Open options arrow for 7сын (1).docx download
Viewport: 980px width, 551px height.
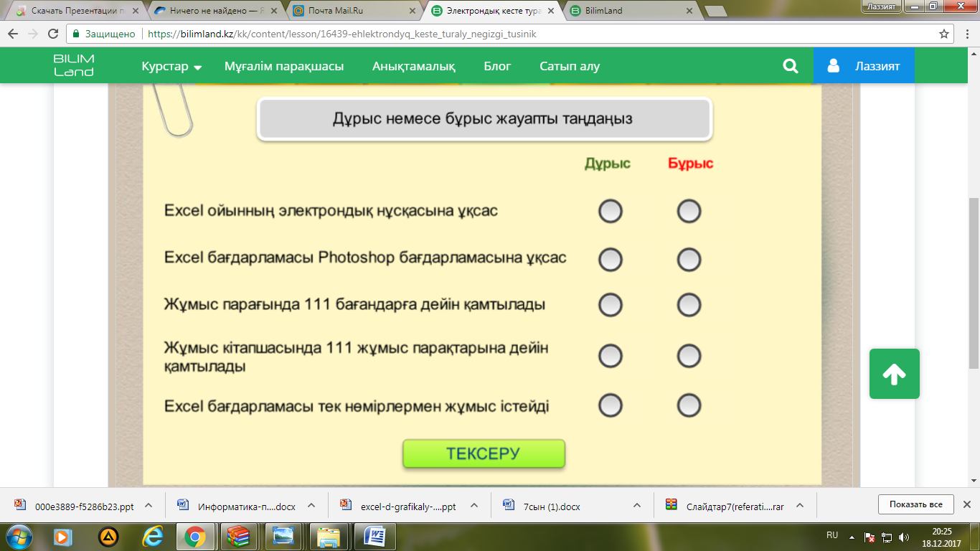(637, 505)
